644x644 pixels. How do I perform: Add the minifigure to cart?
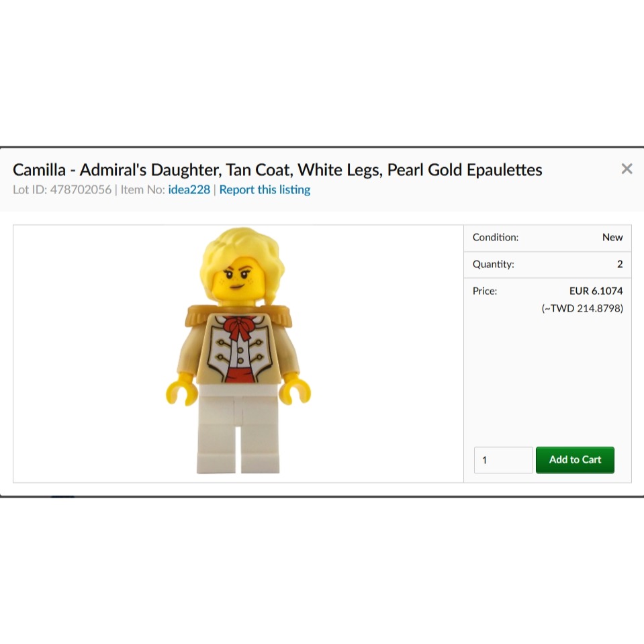575,459
